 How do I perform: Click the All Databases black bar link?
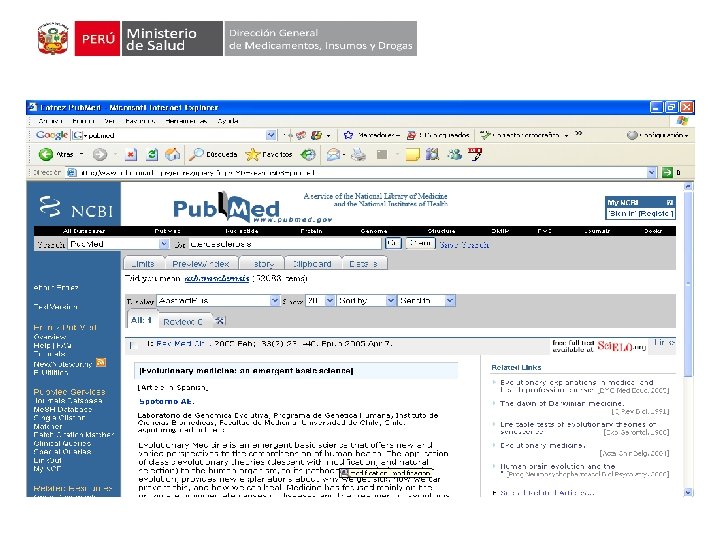point(84,231)
